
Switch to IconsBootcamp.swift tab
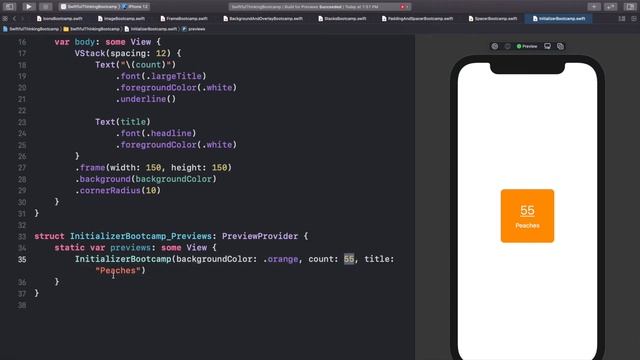point(60,18)
